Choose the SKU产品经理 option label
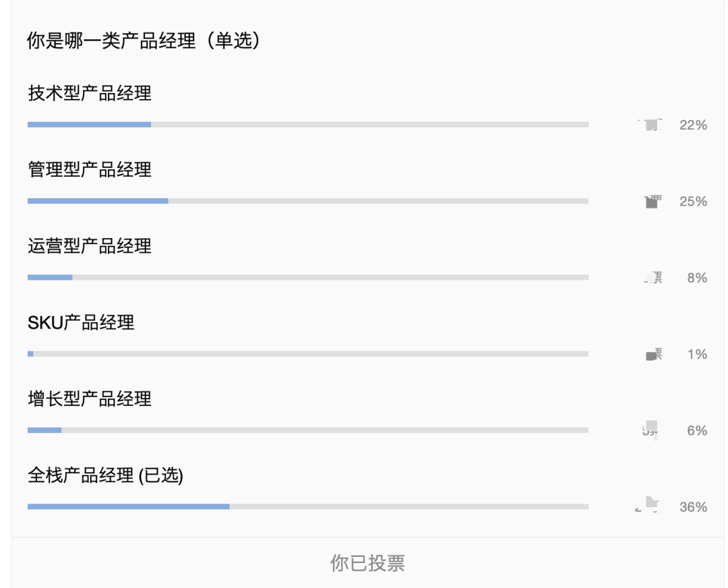This screenshot has height=588, width=728. (x=81, y=322)
